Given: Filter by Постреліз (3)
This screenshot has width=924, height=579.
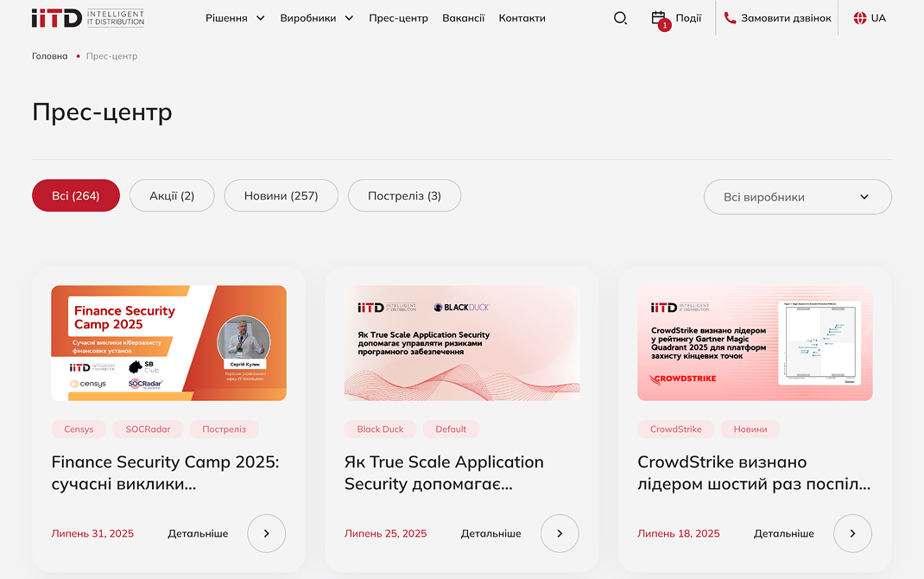Looking at the screenshot, I should (404, 196).
